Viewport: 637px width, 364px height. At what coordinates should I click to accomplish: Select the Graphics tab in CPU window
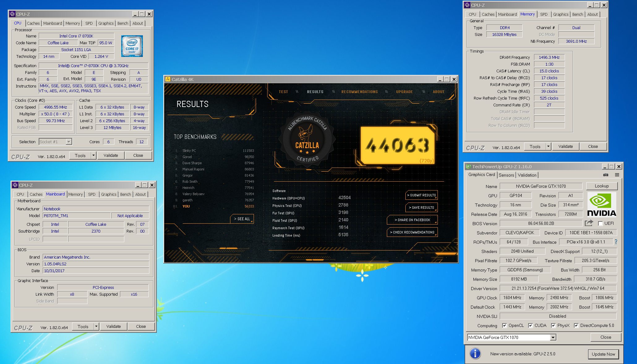click(106, 23)
